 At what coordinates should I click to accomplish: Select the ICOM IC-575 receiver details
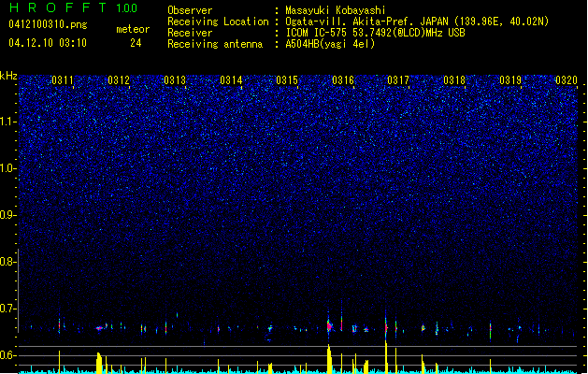pos(376,33)
